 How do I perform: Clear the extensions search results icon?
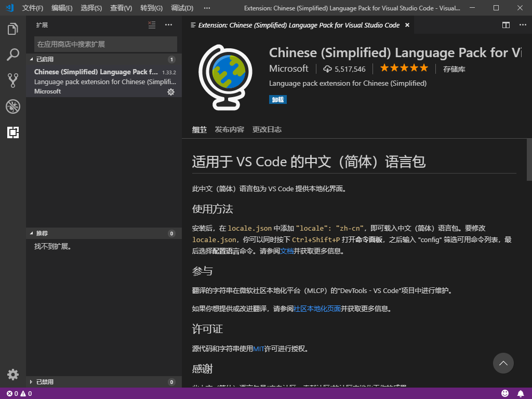(152, 24)
